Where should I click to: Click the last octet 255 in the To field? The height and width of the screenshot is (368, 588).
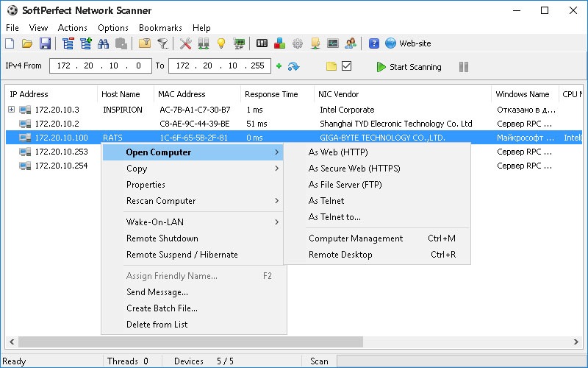click(257, 66)
